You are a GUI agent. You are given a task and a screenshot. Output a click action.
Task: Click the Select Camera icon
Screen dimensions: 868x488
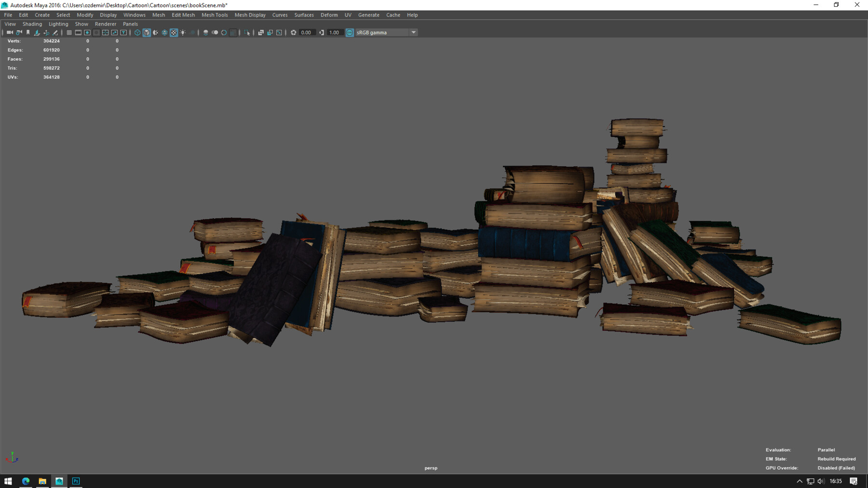pos(10,33)
